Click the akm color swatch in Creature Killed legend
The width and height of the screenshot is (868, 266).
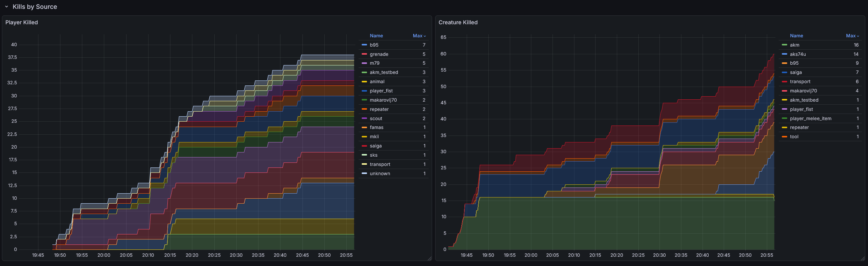(x=785, y=45)
